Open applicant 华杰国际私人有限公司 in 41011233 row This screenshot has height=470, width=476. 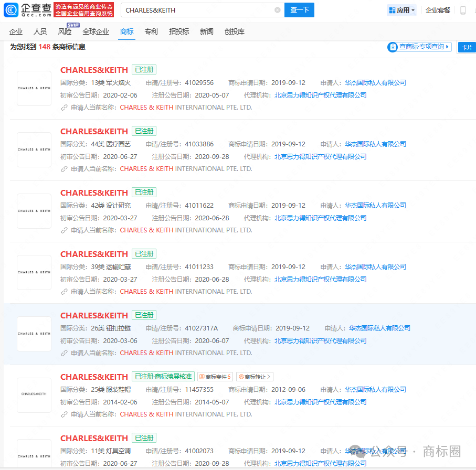click(x=375, y=266)
